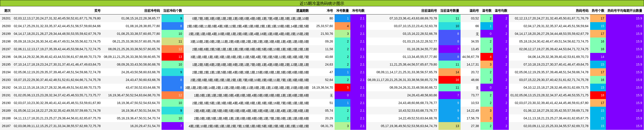The height and width of the screenshot is (130, 644).
Task: Select the 温号均数 column header
Action: 501,11
